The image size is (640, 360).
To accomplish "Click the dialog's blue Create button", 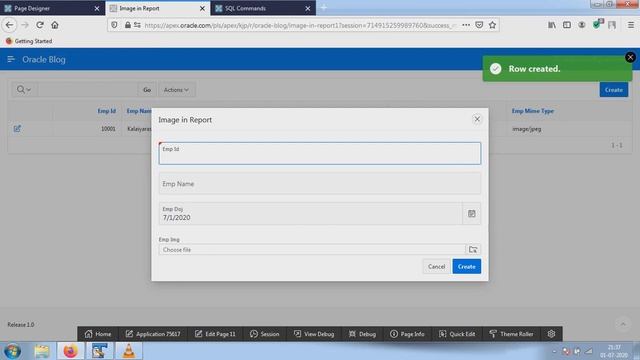I will pyautogui.click(x=467, y=267).
